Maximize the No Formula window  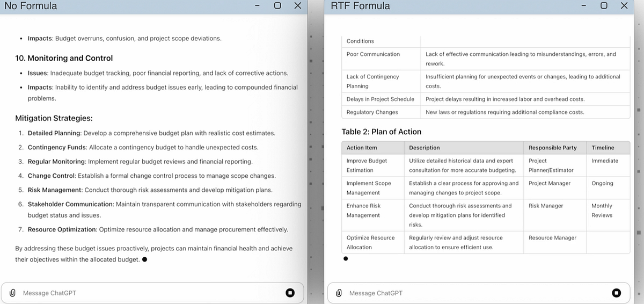[277, 6]
